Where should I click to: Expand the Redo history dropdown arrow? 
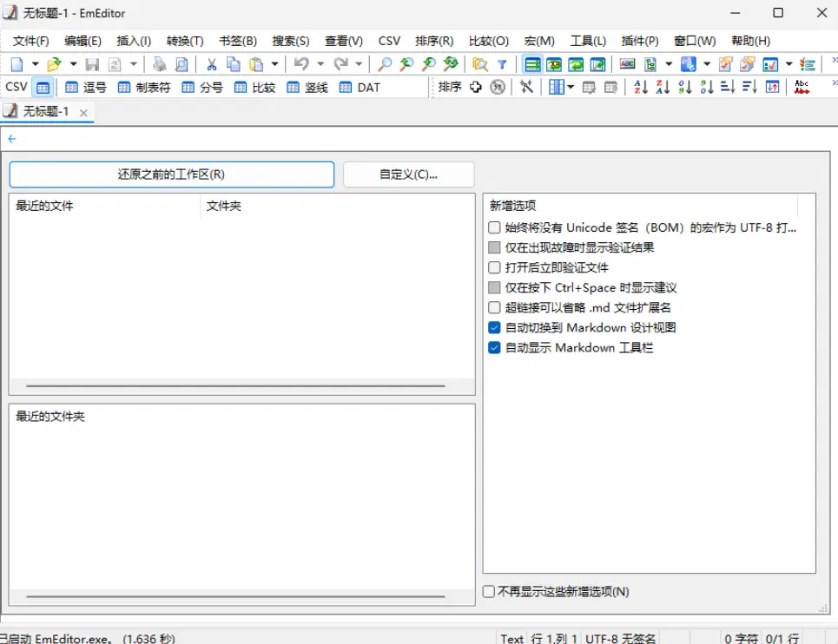[360, 64]
